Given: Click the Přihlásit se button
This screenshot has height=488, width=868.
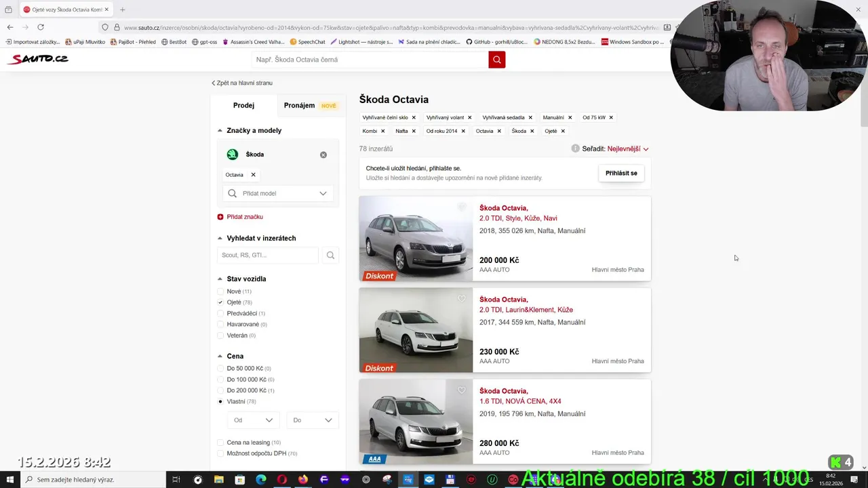Looking at the screenshot, I should [621, 173].
